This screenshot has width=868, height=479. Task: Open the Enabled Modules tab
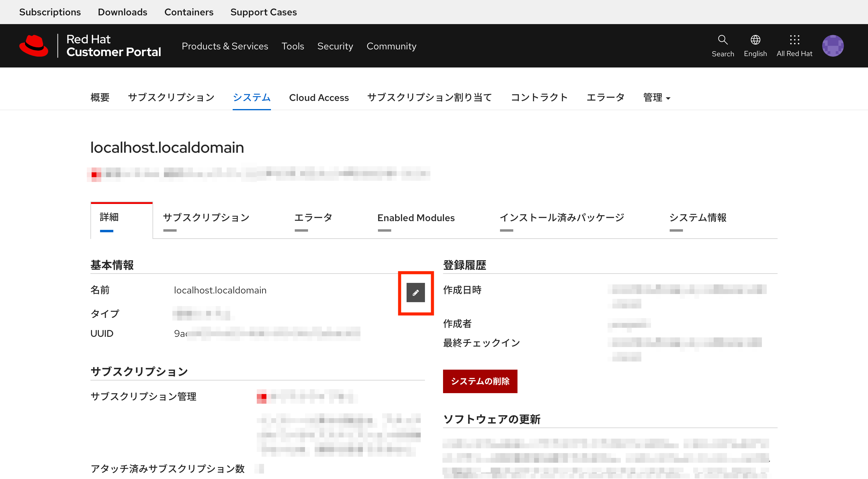(416, 218)
